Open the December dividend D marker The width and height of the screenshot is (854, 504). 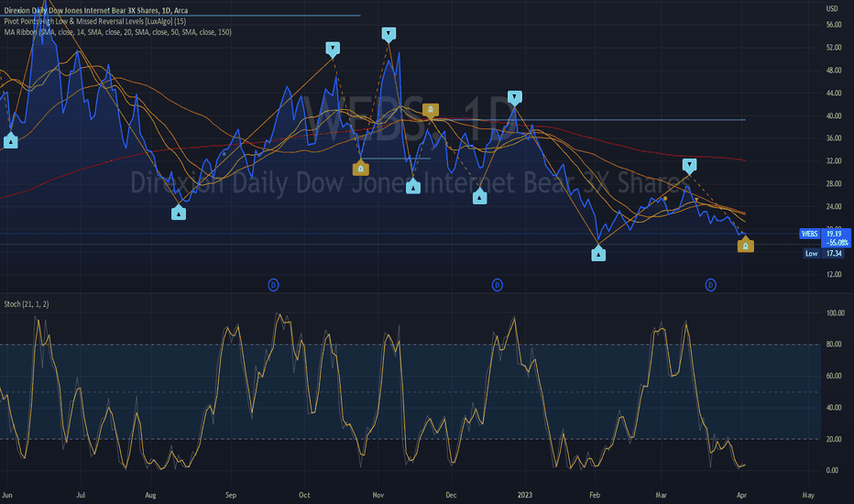coord(498,285)
